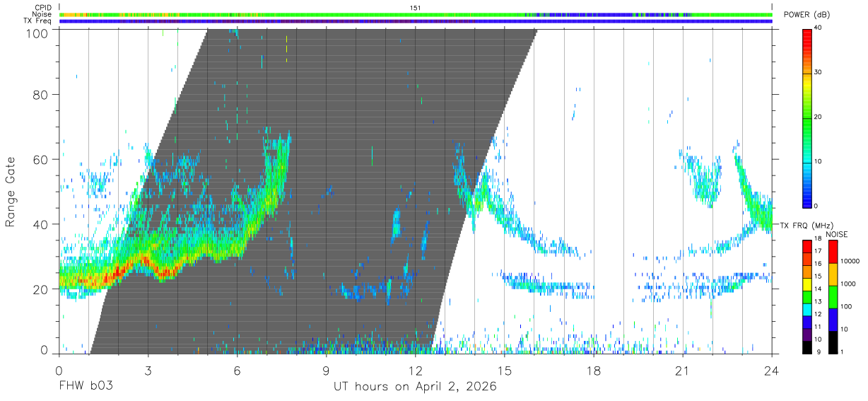This screenshot has height=401, width=868.
Task: Click the Range Gate axis tick '60'
Action: [x=42, y=159]
